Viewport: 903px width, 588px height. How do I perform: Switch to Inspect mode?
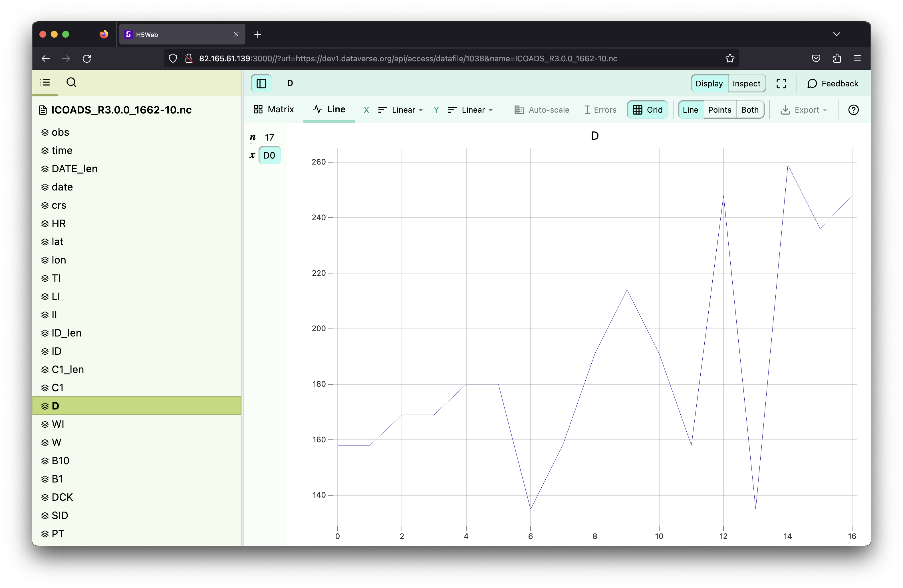[x=746, y=83]
